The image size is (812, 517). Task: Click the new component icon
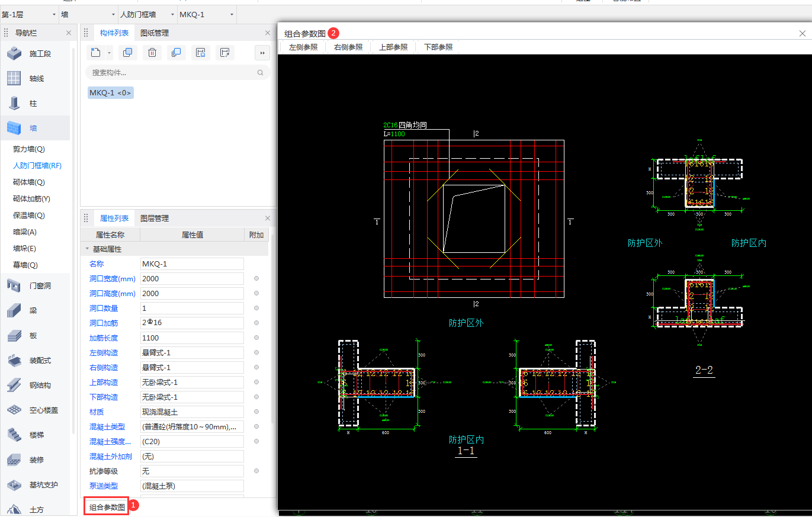96,53
